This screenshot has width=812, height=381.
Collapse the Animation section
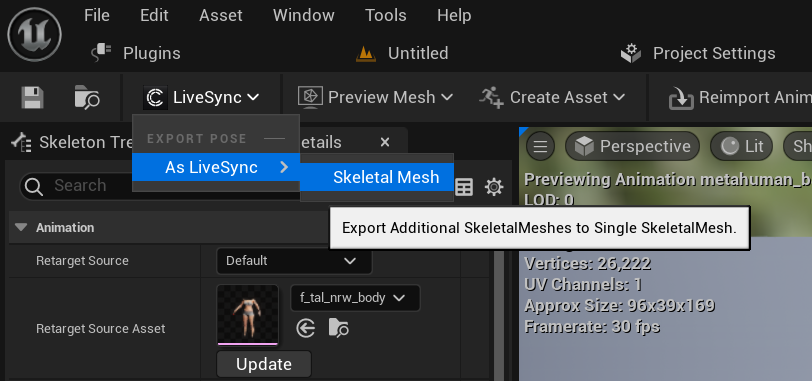[x=21, y=228]
